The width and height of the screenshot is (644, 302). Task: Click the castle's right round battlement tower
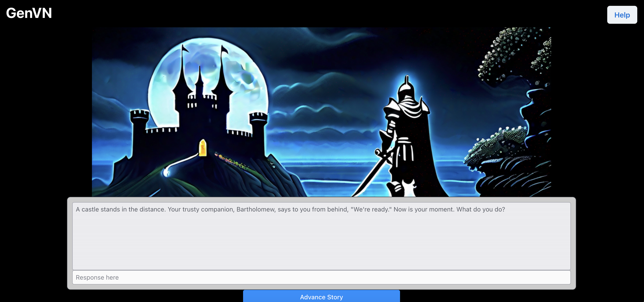click(x=259, y=122)
